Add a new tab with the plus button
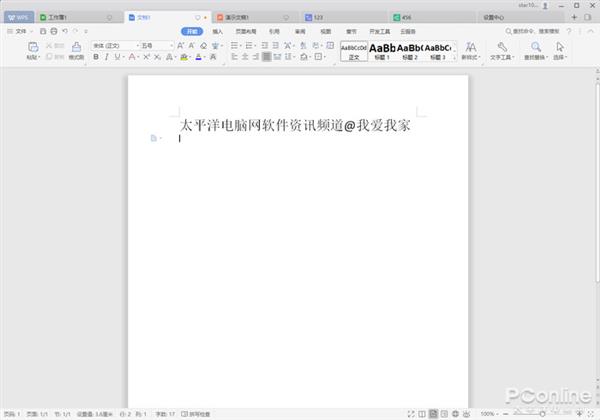600x420 pixels. 574,17
